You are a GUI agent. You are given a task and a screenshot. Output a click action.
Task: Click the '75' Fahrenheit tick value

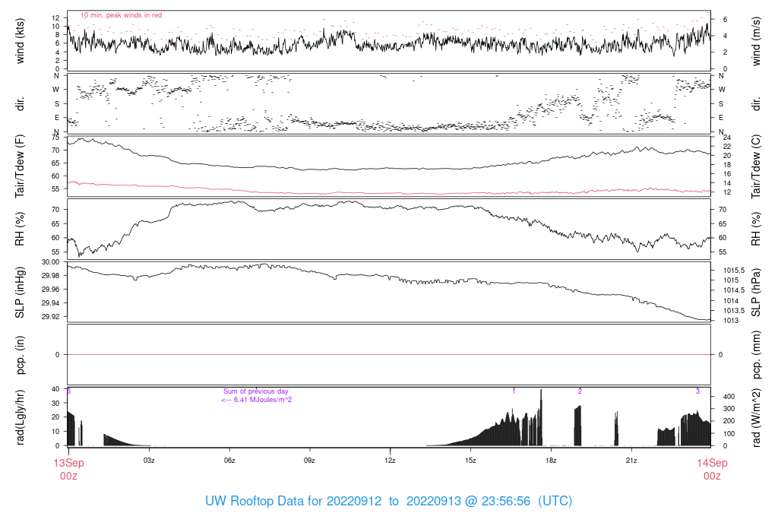tap(55, 138)
